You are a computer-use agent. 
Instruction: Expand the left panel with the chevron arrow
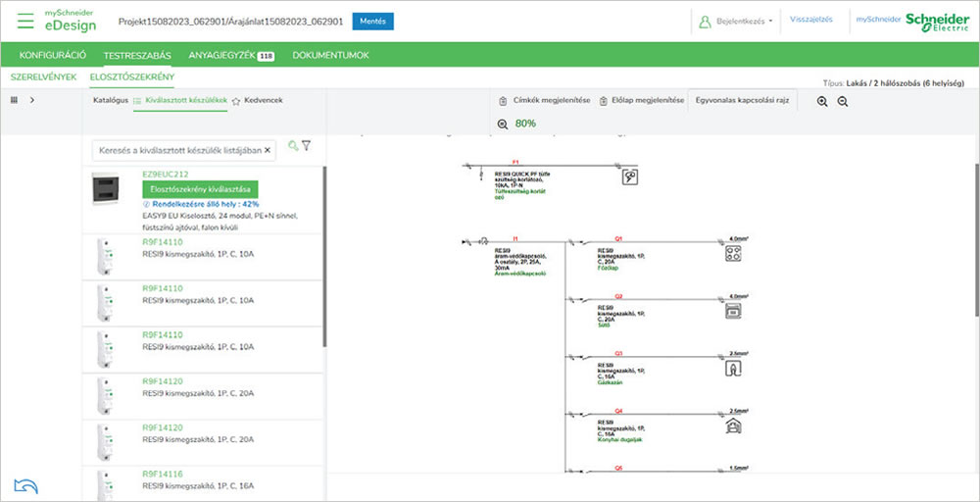(x=32, y=99)
